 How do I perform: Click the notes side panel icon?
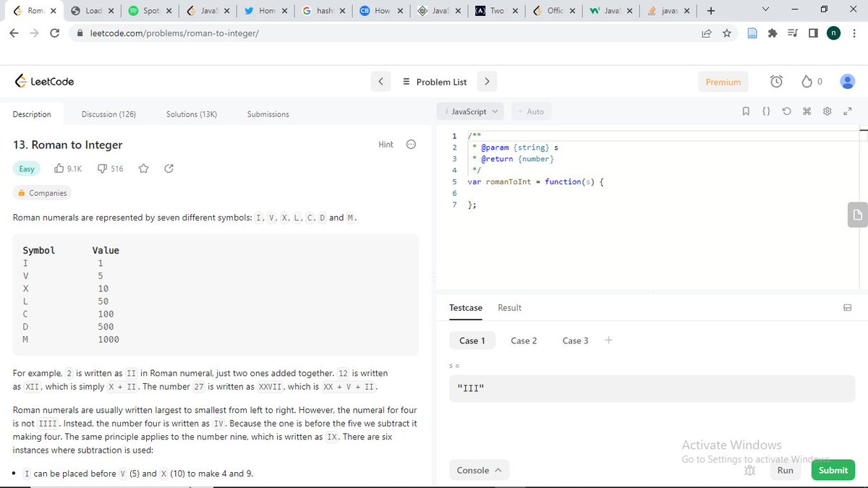click(x=858, y=215)
